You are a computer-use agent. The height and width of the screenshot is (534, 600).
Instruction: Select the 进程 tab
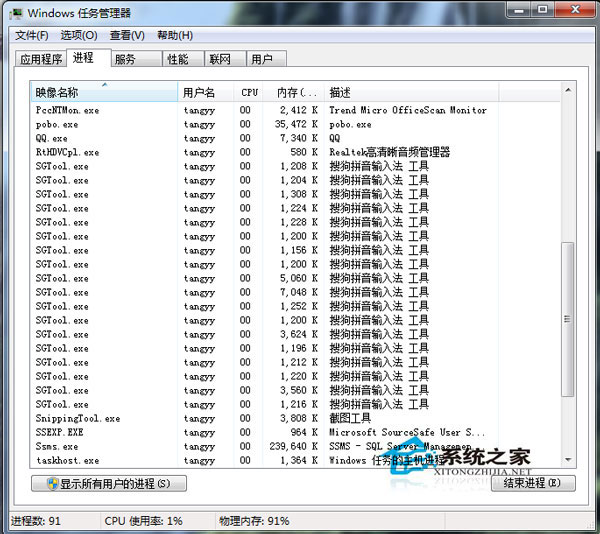pyautogui.click(x=89, y=58)
